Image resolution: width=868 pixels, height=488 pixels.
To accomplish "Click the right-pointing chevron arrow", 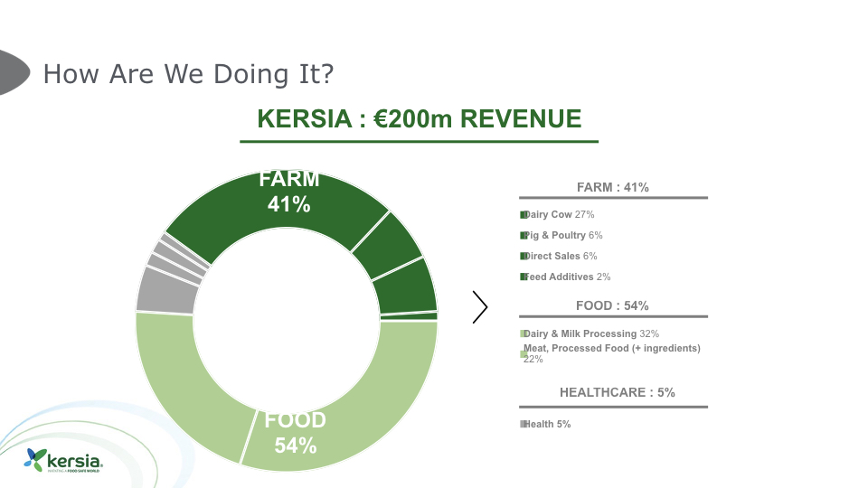I will pos(480,308).
